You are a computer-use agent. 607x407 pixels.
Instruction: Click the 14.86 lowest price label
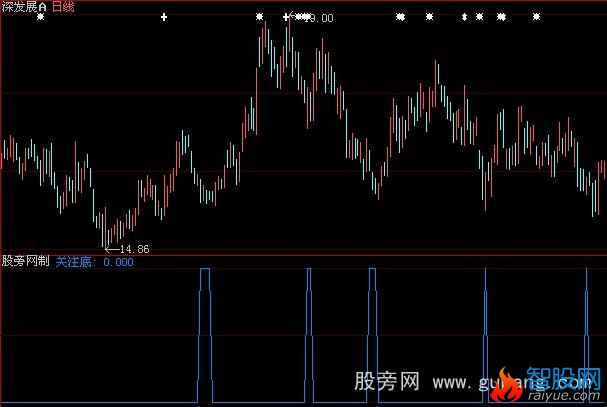(134, 249)
